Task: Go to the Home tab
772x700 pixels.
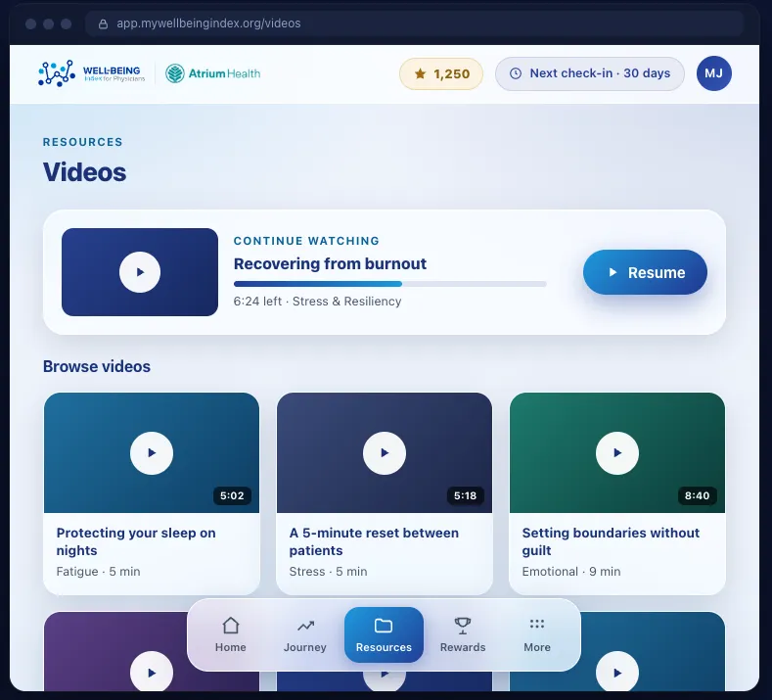Action: pyautogui.click(x=230, y=635)
